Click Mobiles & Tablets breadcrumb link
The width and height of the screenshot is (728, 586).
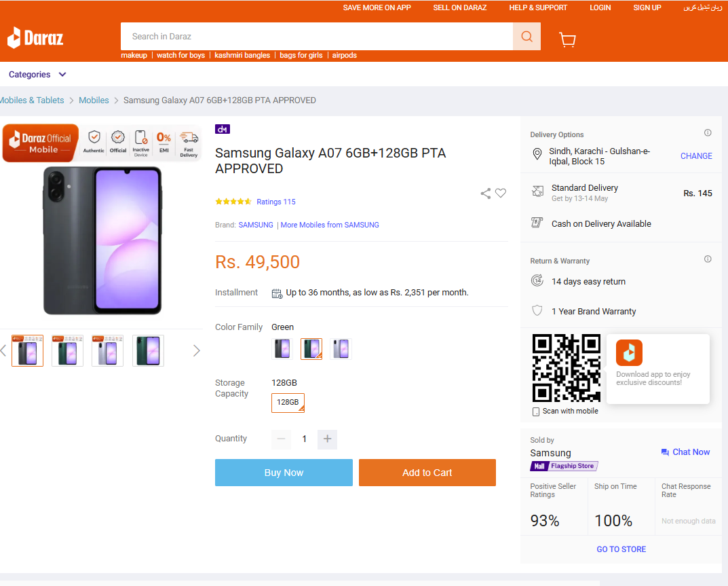click(32, 100)
